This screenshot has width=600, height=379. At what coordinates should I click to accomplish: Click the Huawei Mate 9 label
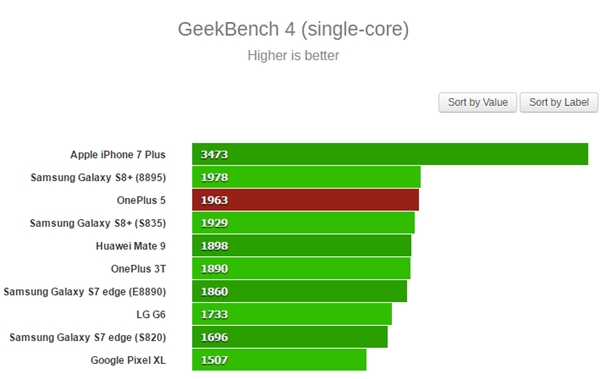(130, 246)
